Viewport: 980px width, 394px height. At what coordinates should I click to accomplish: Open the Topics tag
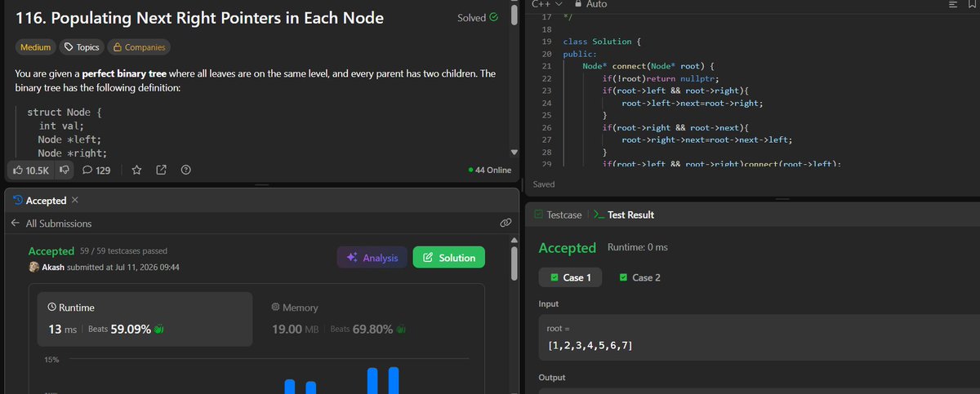[x=82, y=47]
